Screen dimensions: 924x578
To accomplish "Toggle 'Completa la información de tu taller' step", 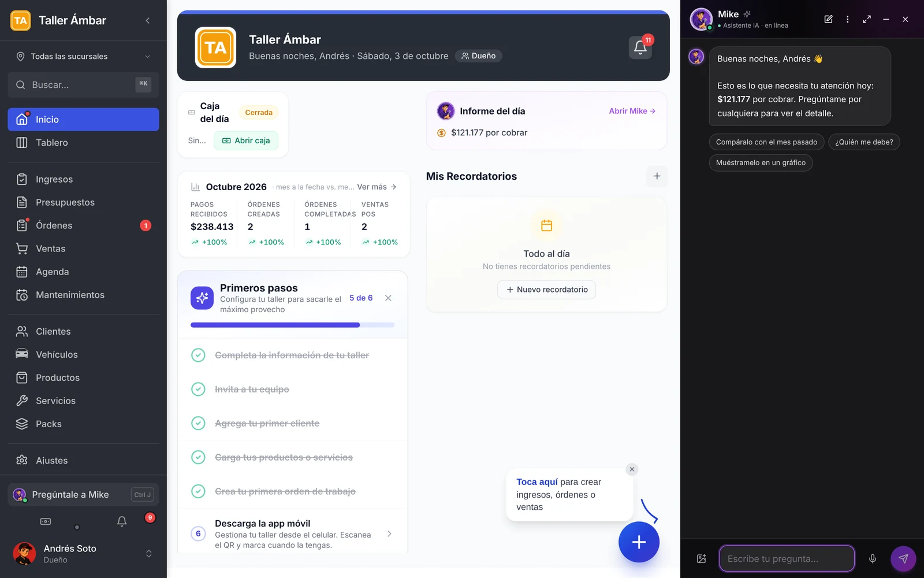I will (x=198, y=355).
